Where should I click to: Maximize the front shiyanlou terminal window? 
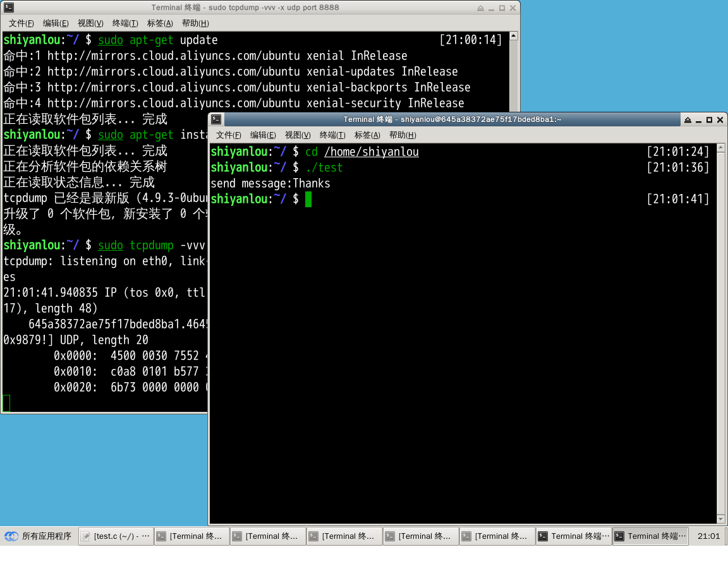(x=709, y=119)
